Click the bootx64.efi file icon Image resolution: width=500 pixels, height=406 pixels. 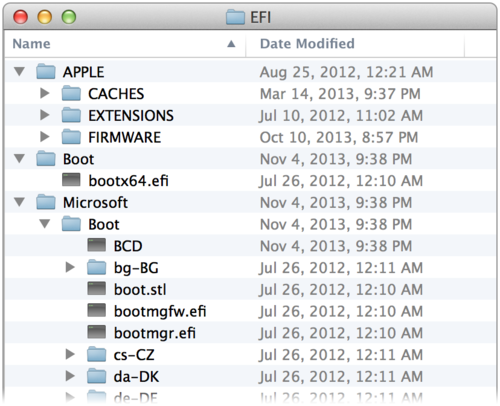coord(71,180)
